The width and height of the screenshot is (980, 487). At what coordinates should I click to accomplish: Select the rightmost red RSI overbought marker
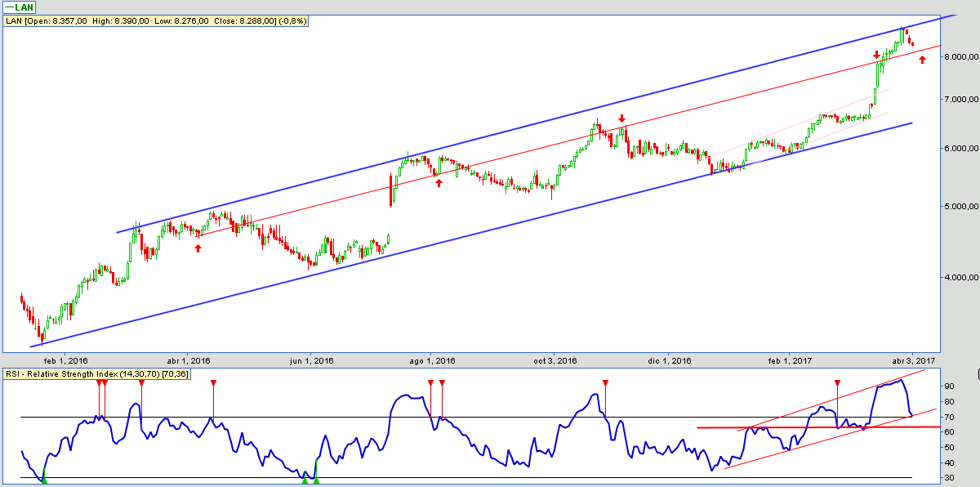[837, 383]
